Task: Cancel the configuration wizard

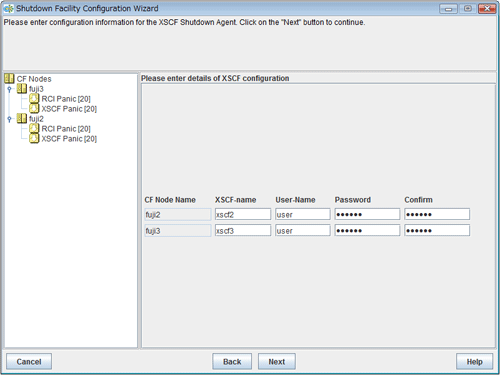Action: (29, 361)
